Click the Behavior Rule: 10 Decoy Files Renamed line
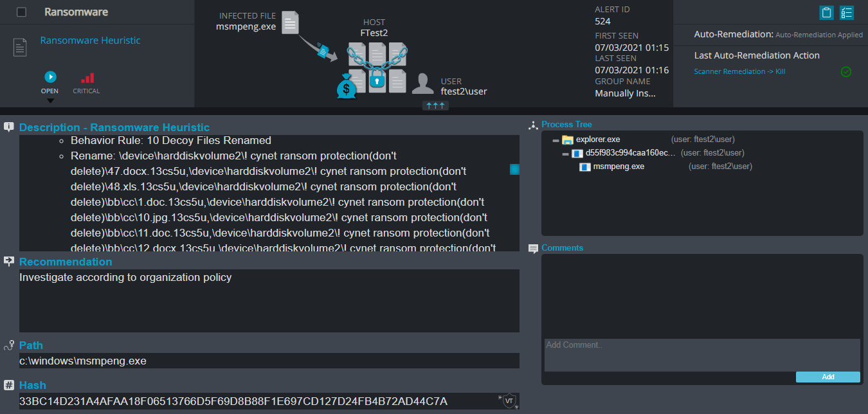This screenshot has height=414, width=868. 171,140
